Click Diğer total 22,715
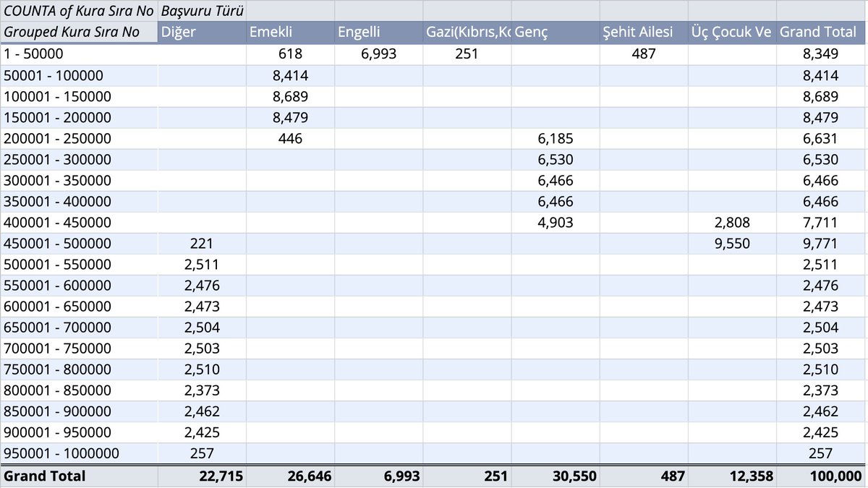 click(202, 476)
